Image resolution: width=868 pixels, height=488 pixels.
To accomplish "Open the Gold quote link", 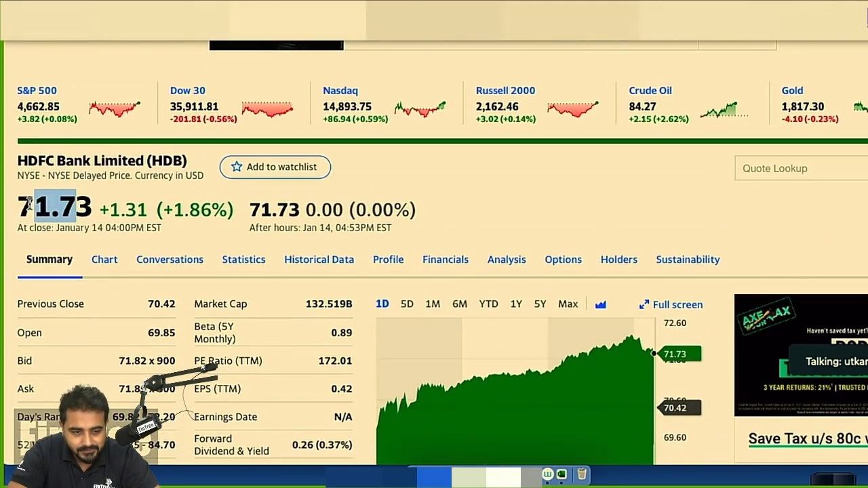I will click(x=792, y=91).
